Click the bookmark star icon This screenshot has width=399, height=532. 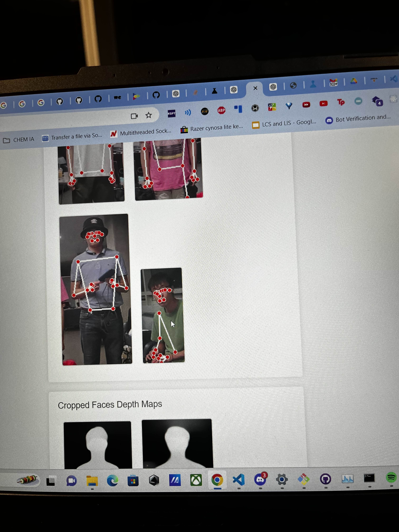(149, 115)
